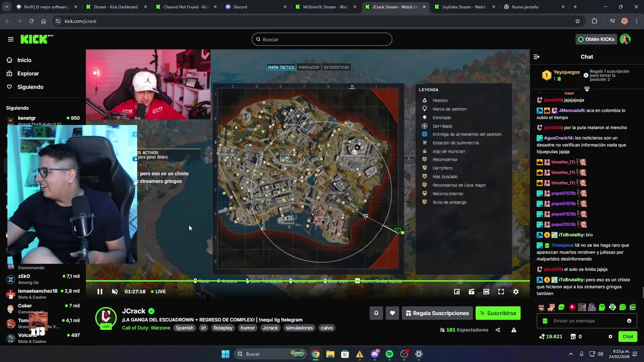Click the simuladores tag
644x362 pixels.
pyautogui.click(x=299, y=328)
